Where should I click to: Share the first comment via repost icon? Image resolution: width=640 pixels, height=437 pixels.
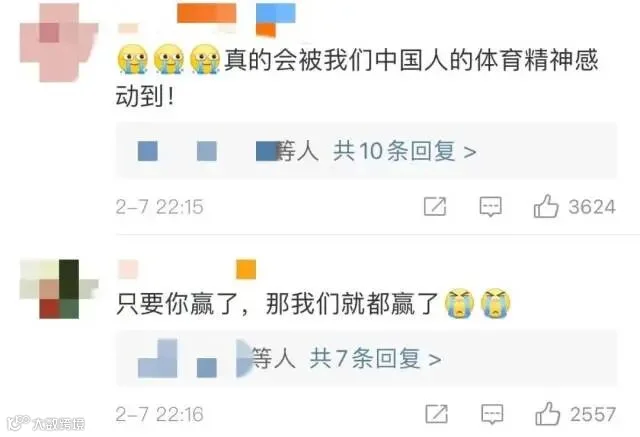click(x=435, y=206)
